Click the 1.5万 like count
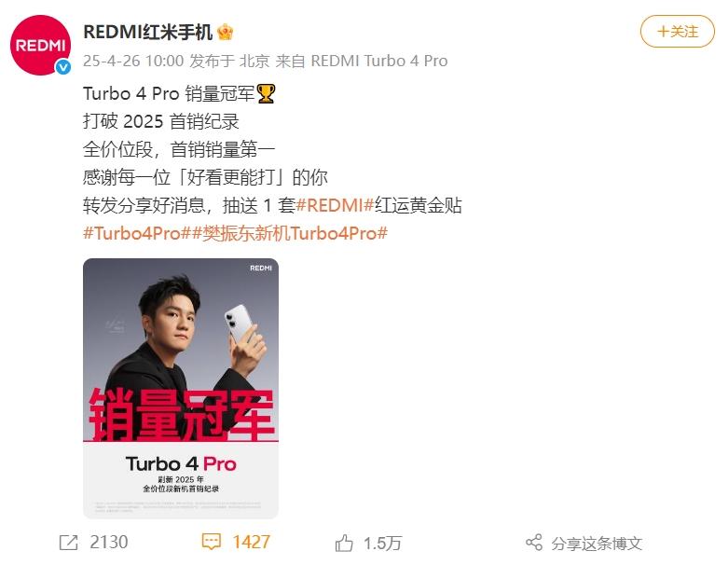 pyautogui.click(x=382, y=543)
